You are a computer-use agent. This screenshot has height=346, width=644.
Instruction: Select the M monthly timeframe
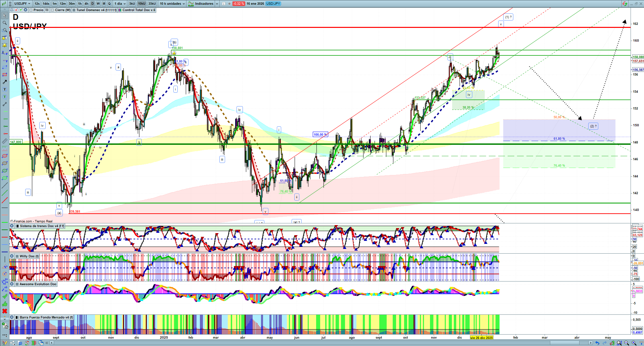point(104,4)
